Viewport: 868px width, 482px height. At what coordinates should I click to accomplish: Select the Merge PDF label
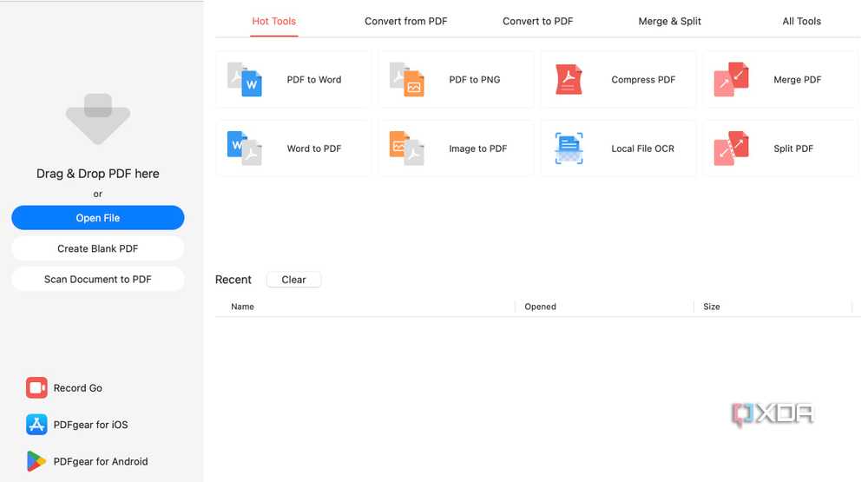point(797,79)
